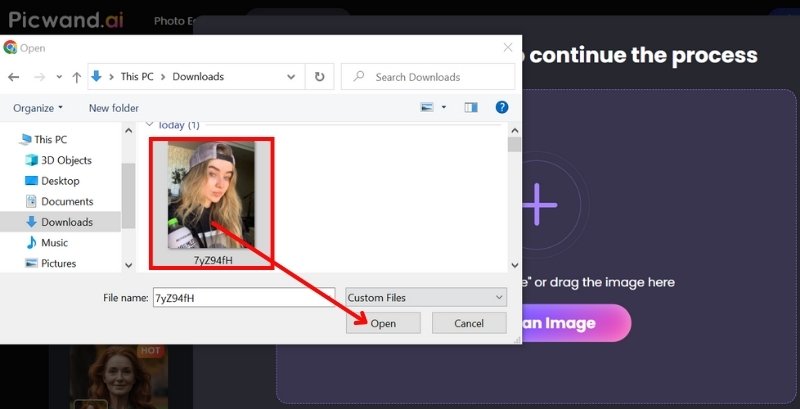Focus the Search Downloads field
This screenshot has width=800, height=409.
click(x=428, y=77)
